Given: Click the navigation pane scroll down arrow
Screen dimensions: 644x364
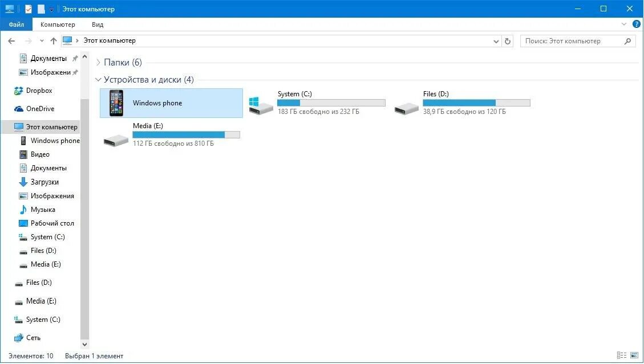Looking at the screenshot, I should pos(84,345).
